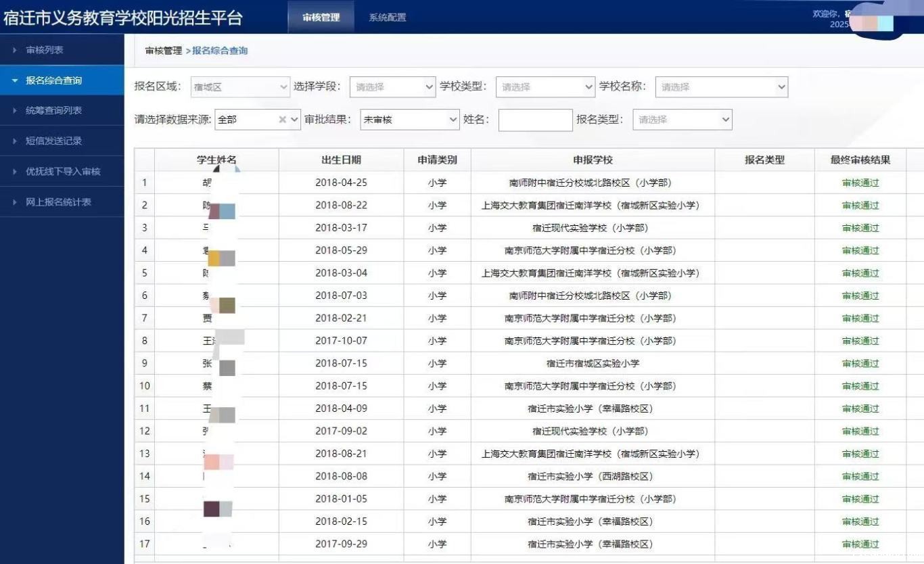Open the 学校类型 dropdown
The height and width of the screenshot is (564, 924).
pos(545,87)
